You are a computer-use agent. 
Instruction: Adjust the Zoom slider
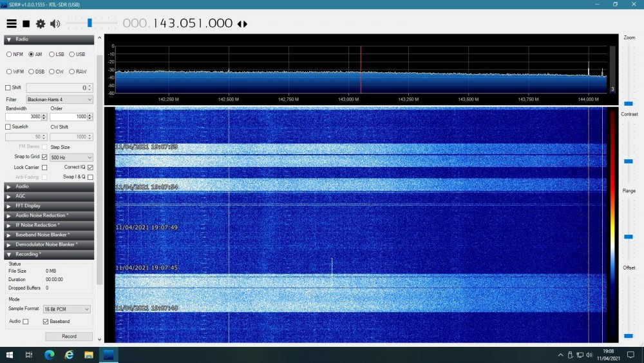click(x=629, y=104)
